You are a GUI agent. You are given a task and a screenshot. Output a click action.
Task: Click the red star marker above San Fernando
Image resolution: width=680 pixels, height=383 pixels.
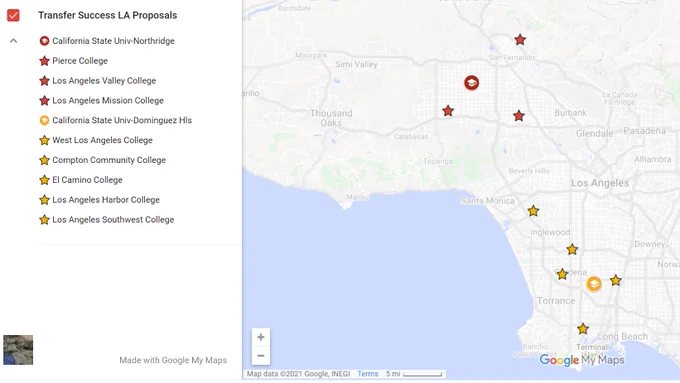coord(520,40)
